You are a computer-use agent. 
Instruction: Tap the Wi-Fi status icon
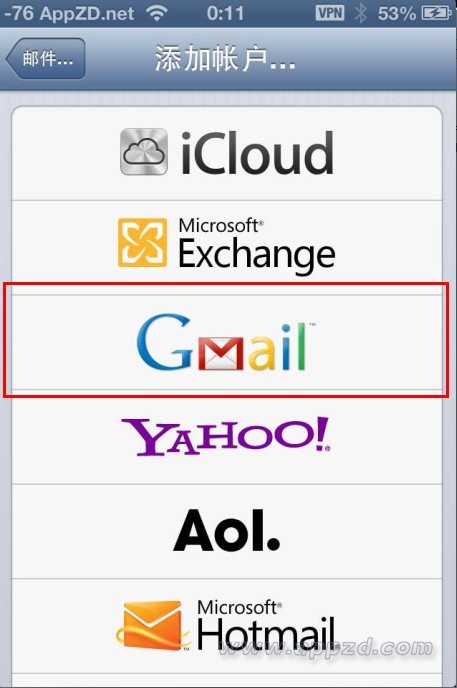click(157, 13)
